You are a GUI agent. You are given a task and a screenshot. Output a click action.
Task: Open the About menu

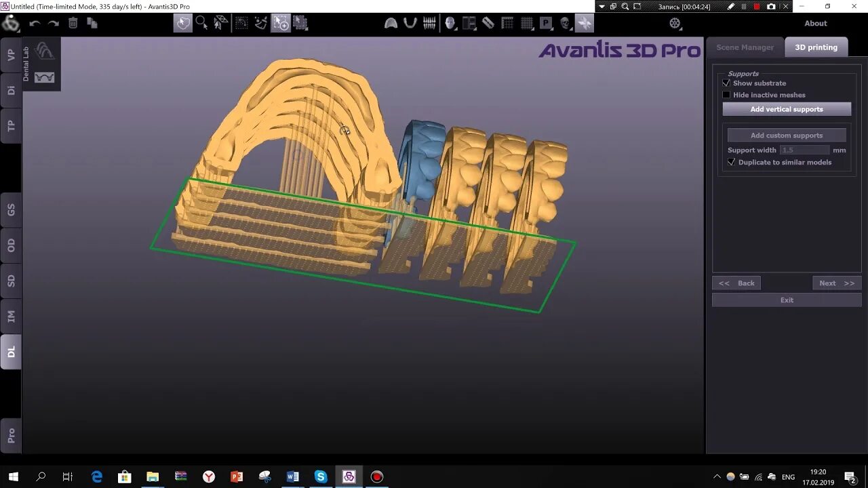[x=815, y=22]
